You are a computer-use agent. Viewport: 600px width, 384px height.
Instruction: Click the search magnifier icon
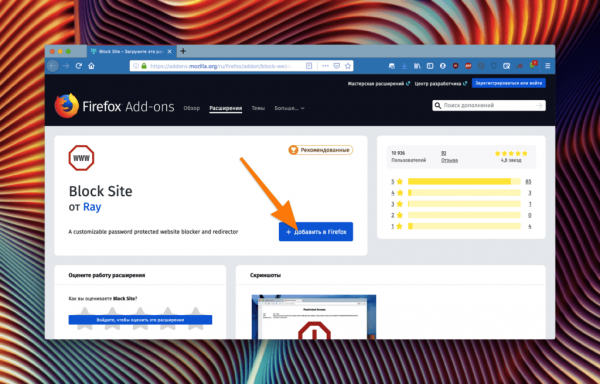point(438,105)
